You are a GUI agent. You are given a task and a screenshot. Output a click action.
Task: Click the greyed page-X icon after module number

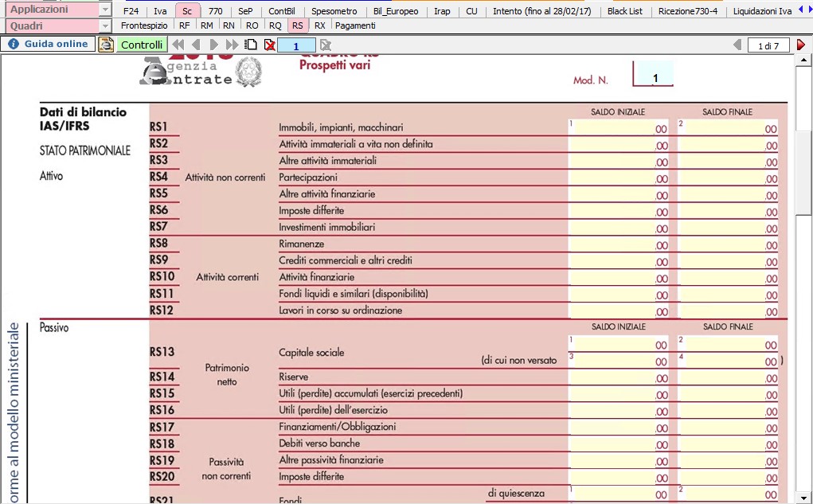[325, 45]
